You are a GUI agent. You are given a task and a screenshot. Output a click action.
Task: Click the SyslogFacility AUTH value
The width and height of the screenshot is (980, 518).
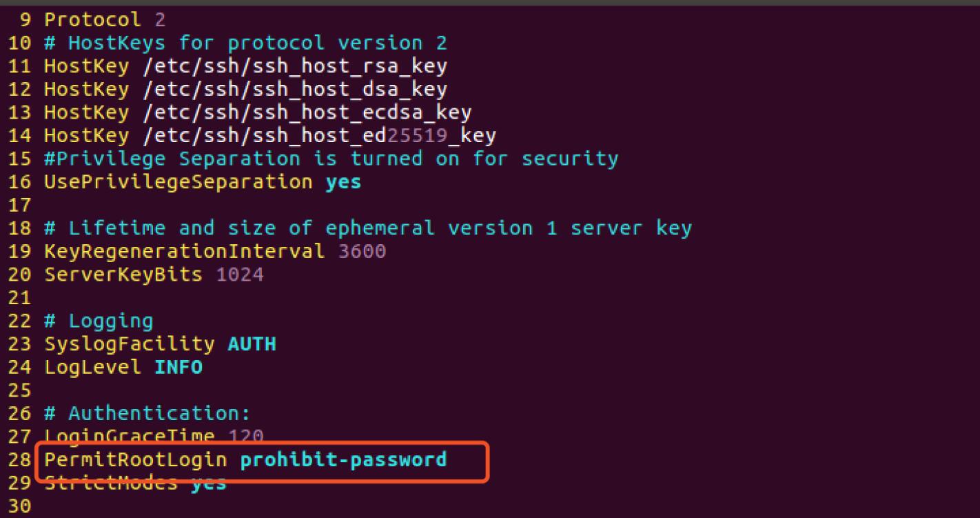tap(252, 343)
